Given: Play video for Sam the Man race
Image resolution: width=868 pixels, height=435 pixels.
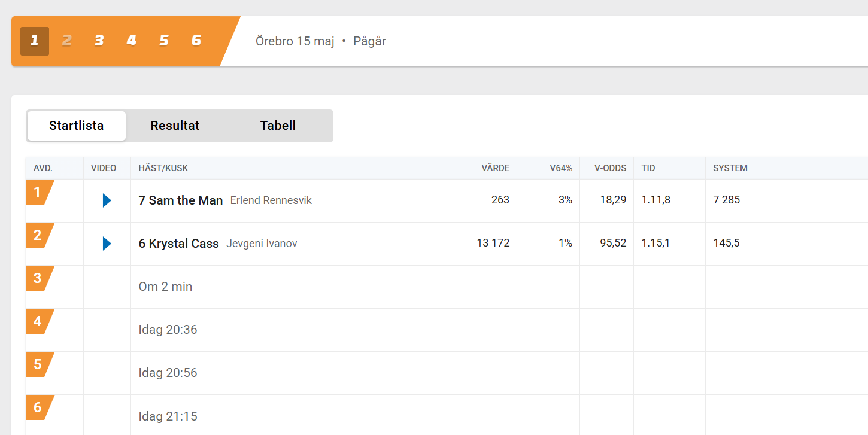Looking at the screenshot, I should [107, 200].
